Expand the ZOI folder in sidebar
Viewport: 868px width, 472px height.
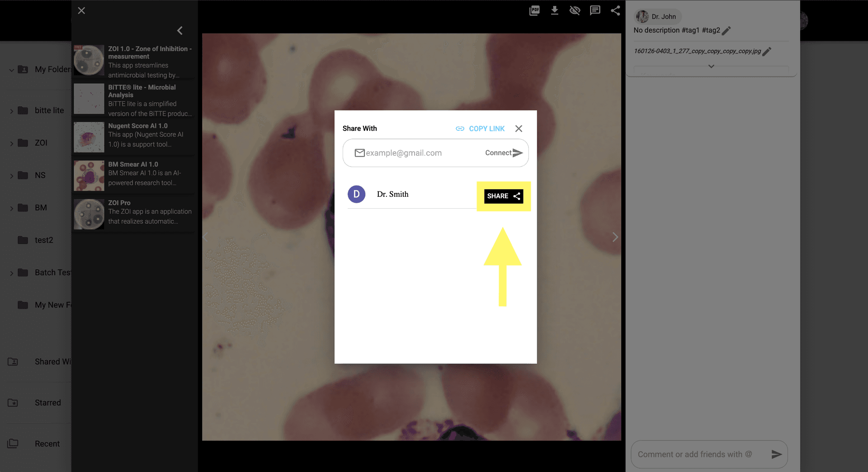click(11, 143)
